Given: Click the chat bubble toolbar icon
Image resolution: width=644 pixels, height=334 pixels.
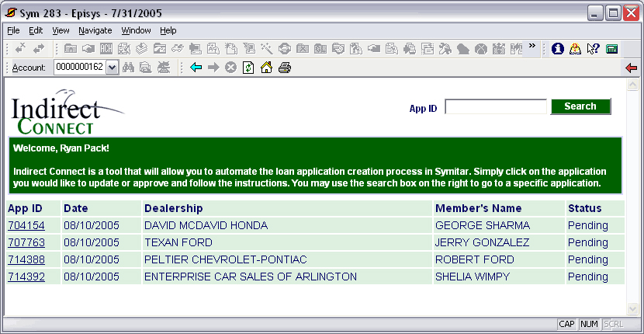Looking at the screenshot, I should pos(463,49).
